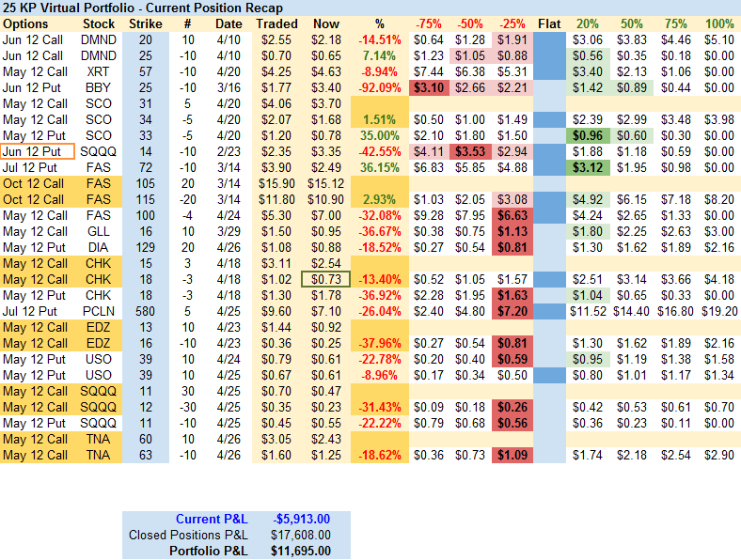
Task: Click the 100% column header
Action: click(719, 23)
